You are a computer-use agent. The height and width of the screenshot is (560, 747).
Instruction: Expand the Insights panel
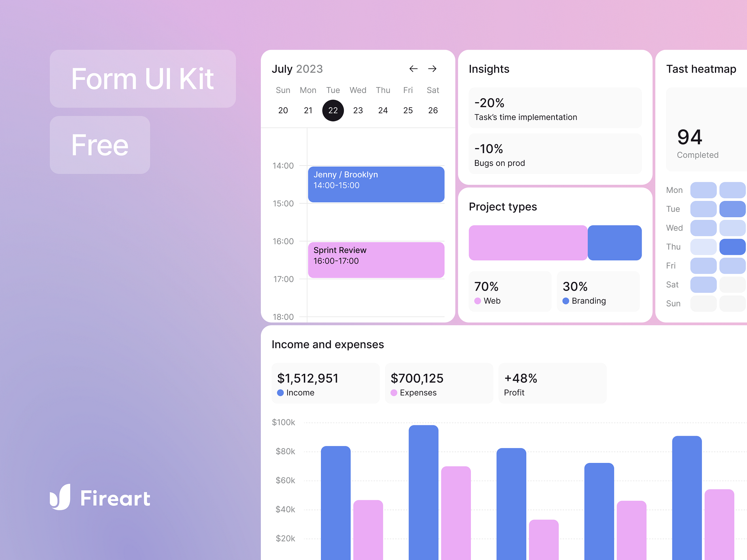pyautogui.click(x=489, y=69)
